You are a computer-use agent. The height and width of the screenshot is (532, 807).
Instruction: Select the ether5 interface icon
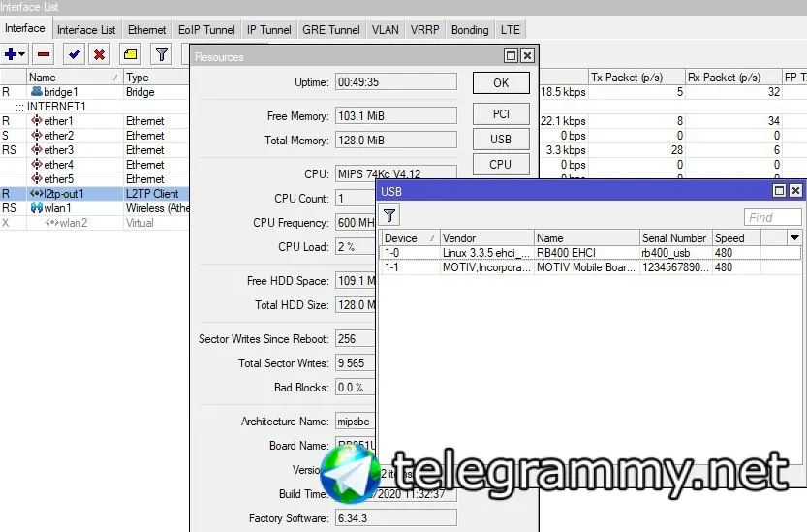[x=37, y=178]
